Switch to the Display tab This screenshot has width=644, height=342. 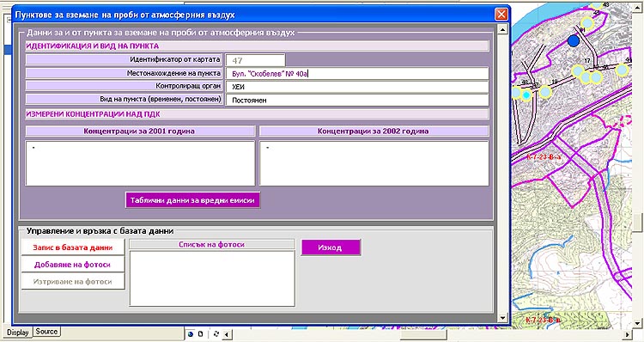(x=18, y=333)
